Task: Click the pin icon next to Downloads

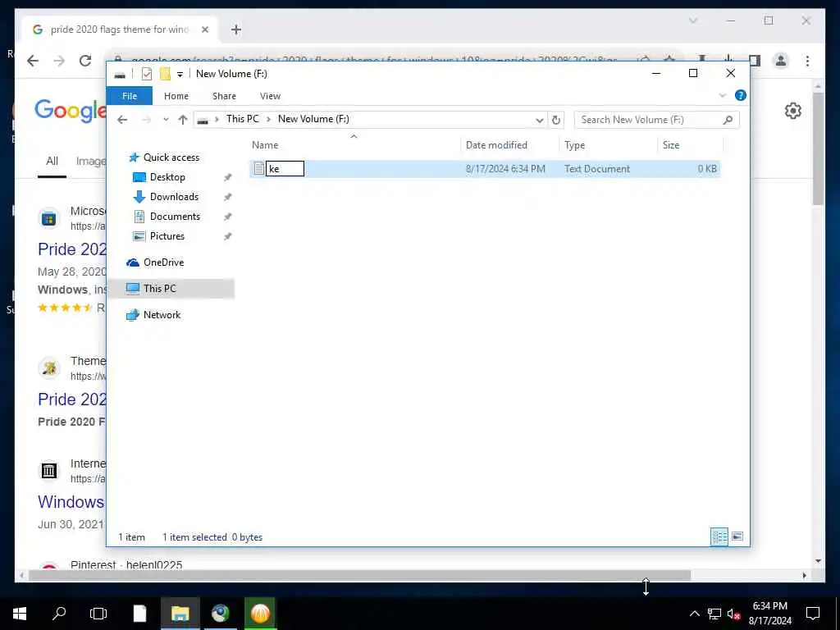Action: pyautogui.click(x=228, y=197)
